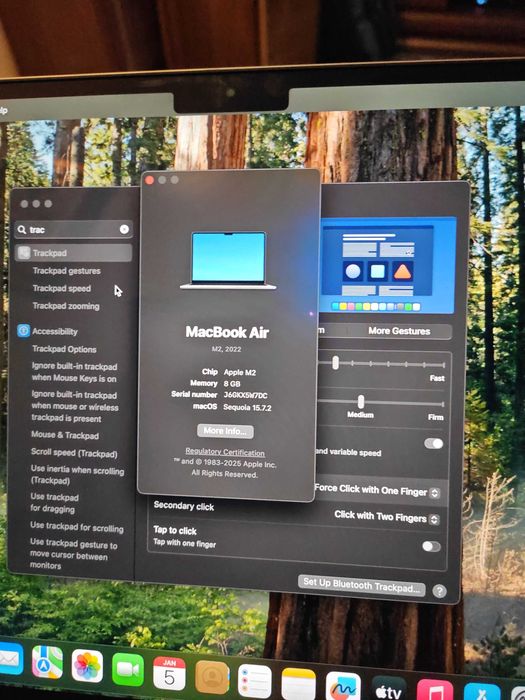Screen dimensions: 525x700
Task: Toggle the 'Tap to click' switch
Action: [431, 546]
